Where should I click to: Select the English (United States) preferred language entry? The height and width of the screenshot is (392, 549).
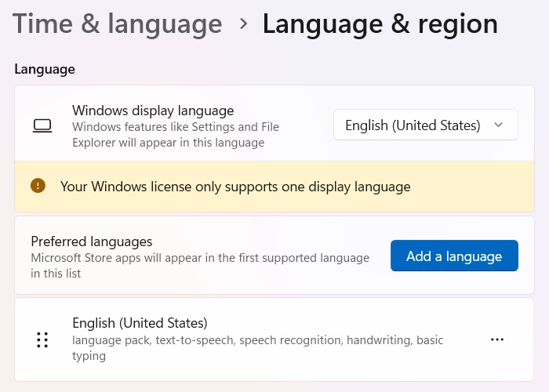[274, 339]
